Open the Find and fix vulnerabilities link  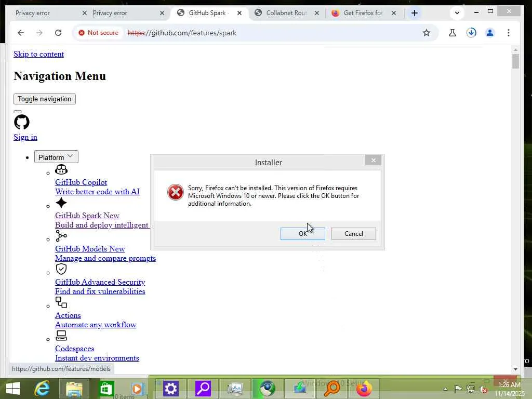point(100,292)
